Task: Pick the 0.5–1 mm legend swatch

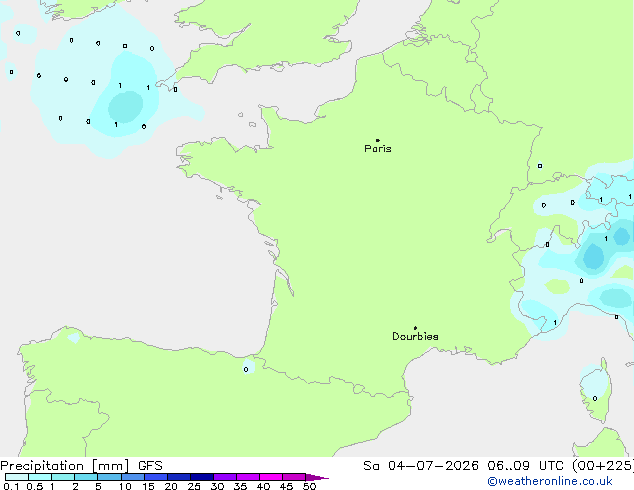Action: [x=40, y=477]
